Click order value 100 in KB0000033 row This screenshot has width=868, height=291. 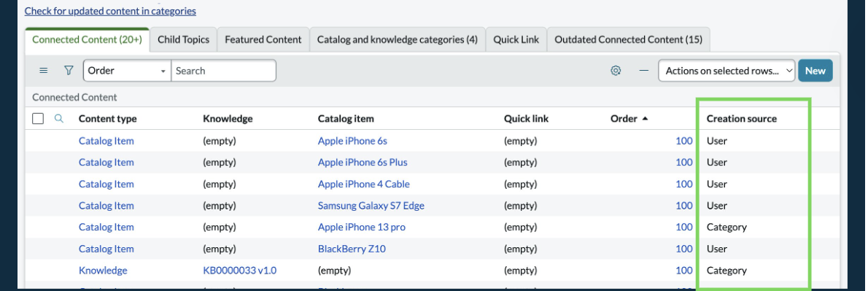pyautogui.click(x=684, y=270)
